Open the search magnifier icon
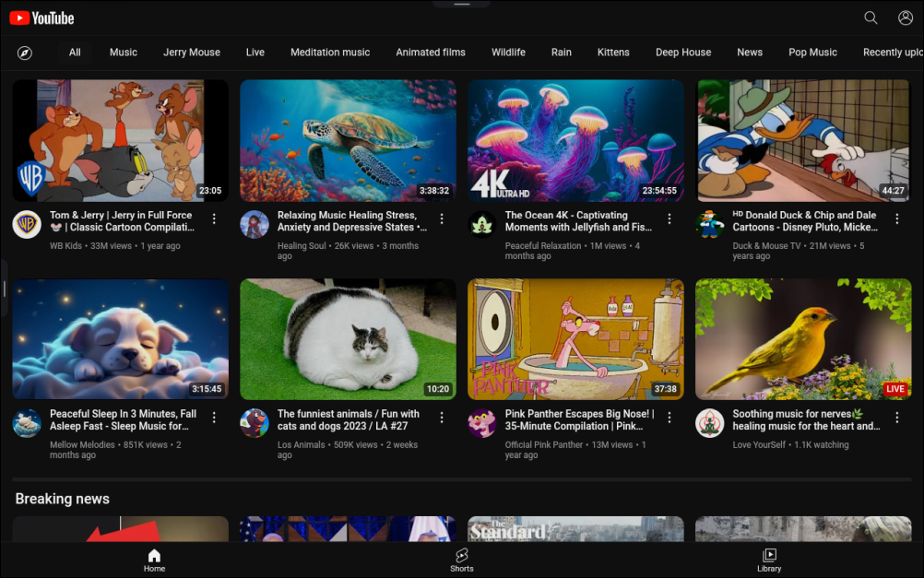The width and height of the screenshot is (924, 578). coord(871,18)
